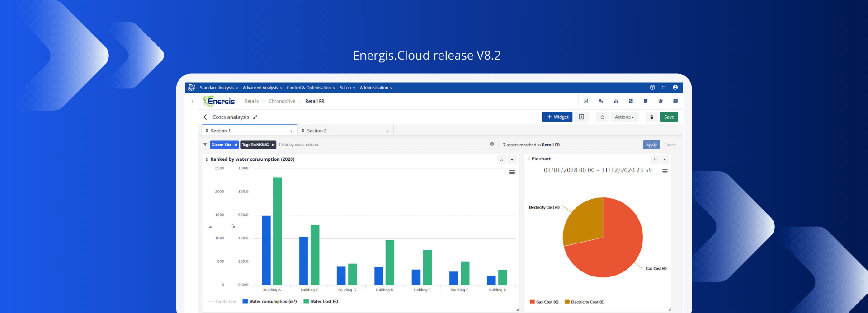Open the help question-mark icon

pos(652,88)
